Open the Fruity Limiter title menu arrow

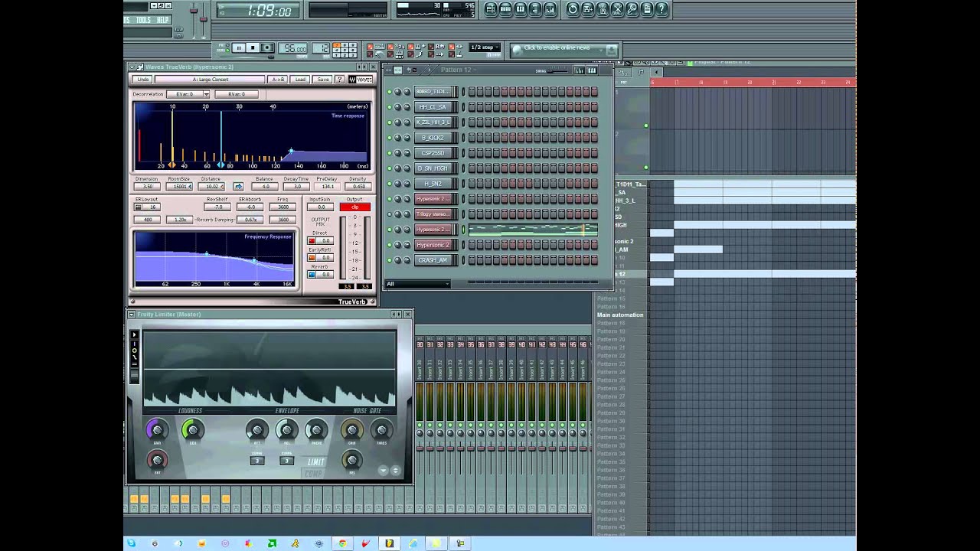(x=132, y=315)
